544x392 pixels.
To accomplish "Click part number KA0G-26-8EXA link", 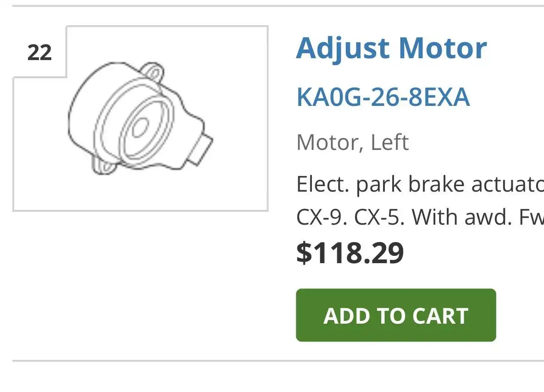I will [x=383, y=97].
